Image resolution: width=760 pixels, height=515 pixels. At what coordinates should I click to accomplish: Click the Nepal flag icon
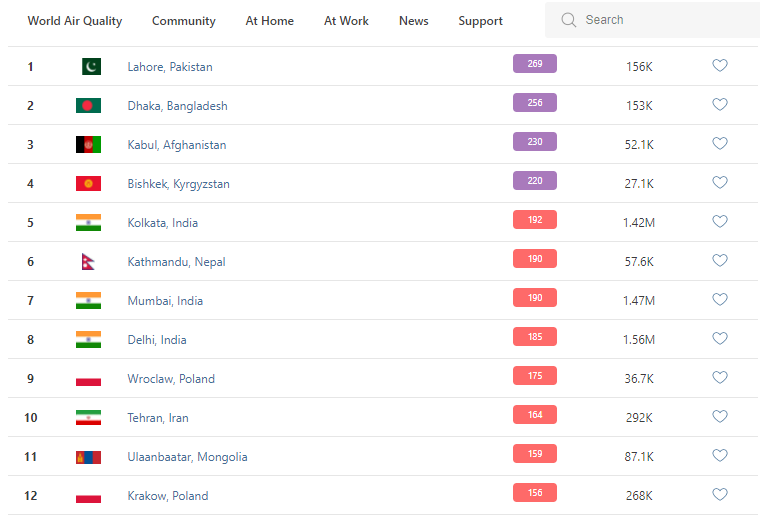[x=87, y=262]
